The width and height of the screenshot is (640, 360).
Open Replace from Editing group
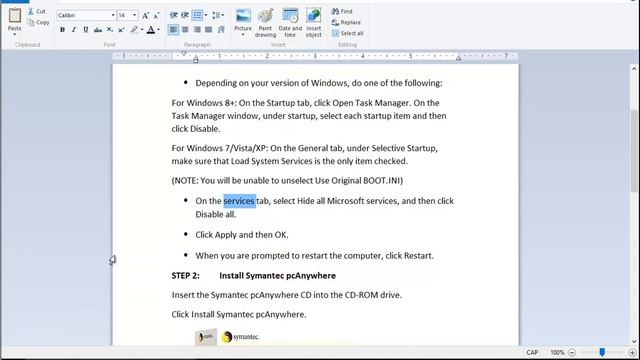pos(346,22)
